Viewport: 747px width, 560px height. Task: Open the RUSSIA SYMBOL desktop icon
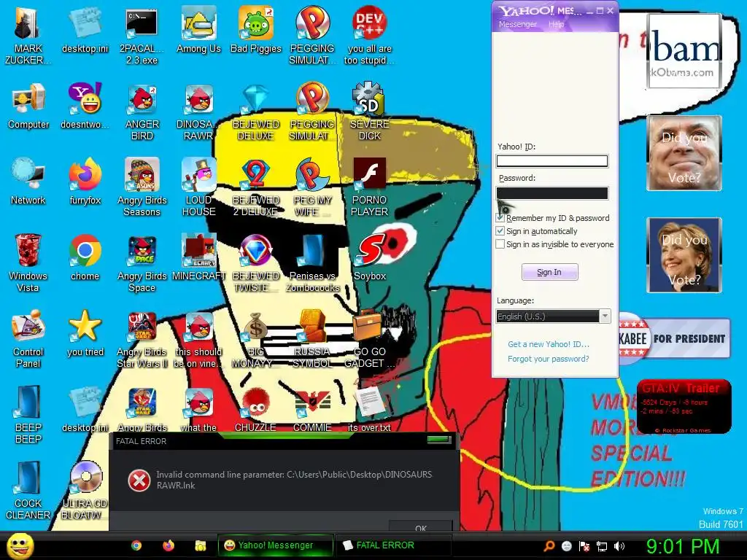(x=312, y=338)
